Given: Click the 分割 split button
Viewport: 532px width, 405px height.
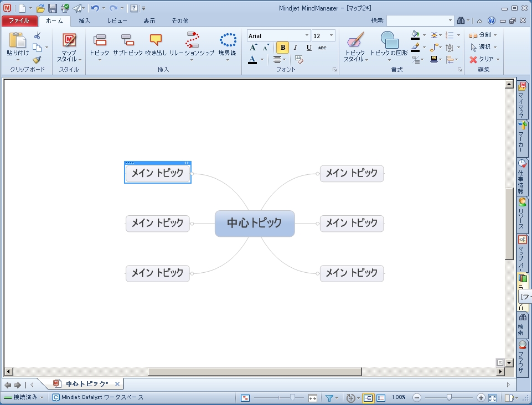Looking at the screenshot, I should coord(483,35).
